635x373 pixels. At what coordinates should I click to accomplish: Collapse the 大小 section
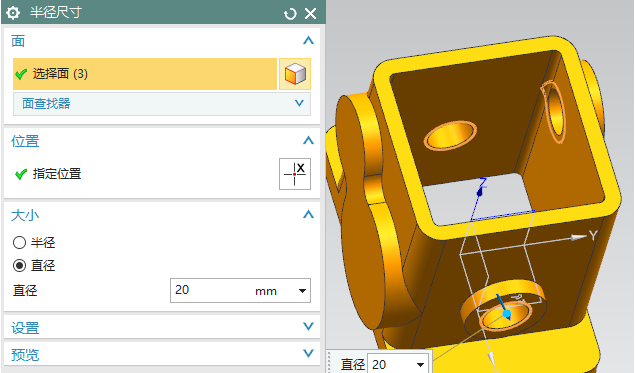coord(308,214)
